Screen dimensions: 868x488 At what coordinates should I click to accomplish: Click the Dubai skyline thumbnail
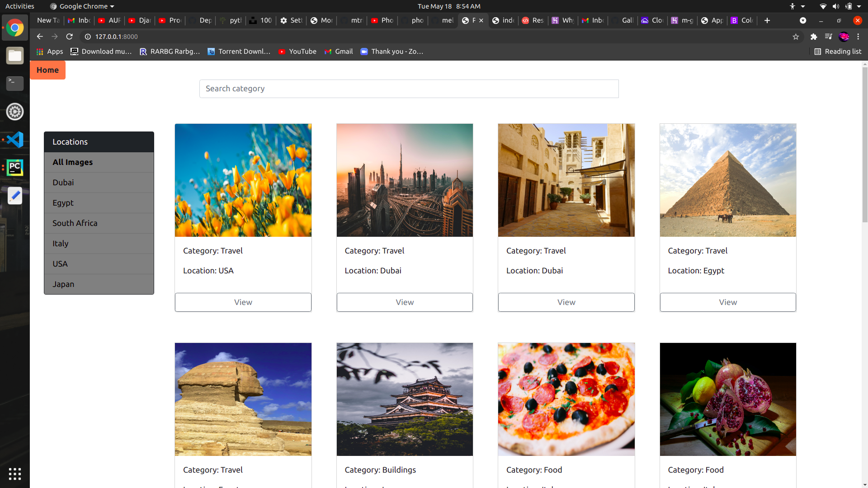[405, 180]
